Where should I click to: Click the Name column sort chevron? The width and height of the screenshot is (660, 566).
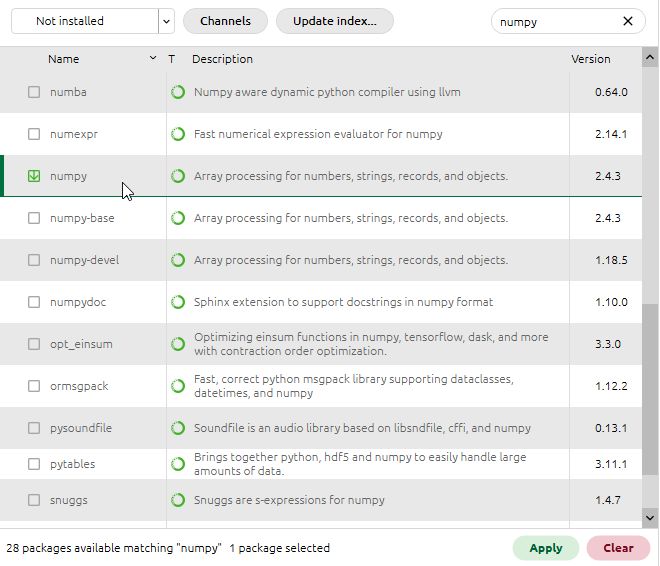click(153, 58)
